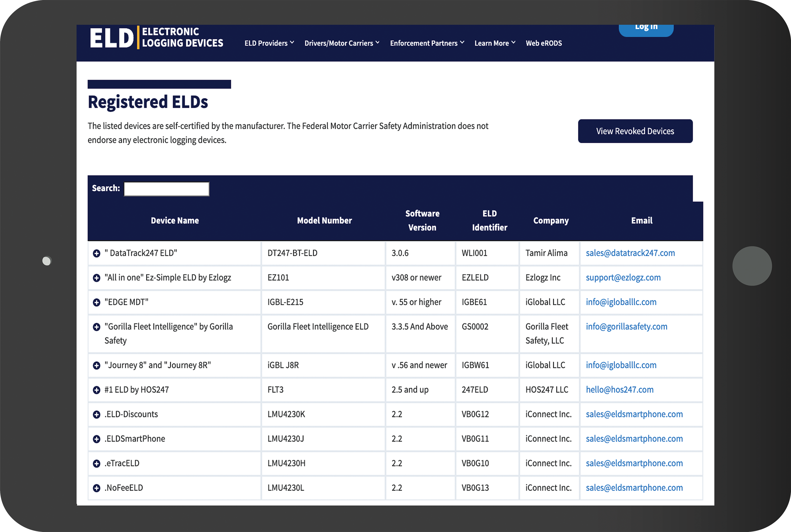Click inside the Search field
The image size is (791, 532).
166,189
